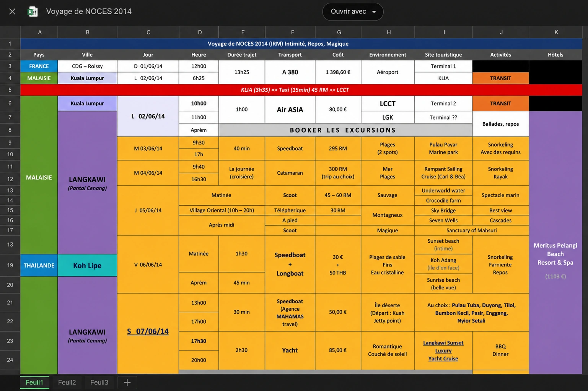This screenshot has width=588, height=391.
Task: Click the 'Koh Adang (ile d'en face)' cell
Action: 443,264
